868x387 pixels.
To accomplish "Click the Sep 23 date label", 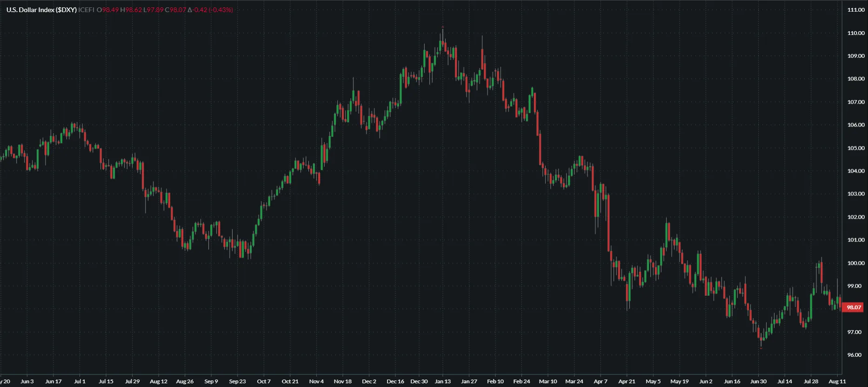I will click(x=237, y=381).
